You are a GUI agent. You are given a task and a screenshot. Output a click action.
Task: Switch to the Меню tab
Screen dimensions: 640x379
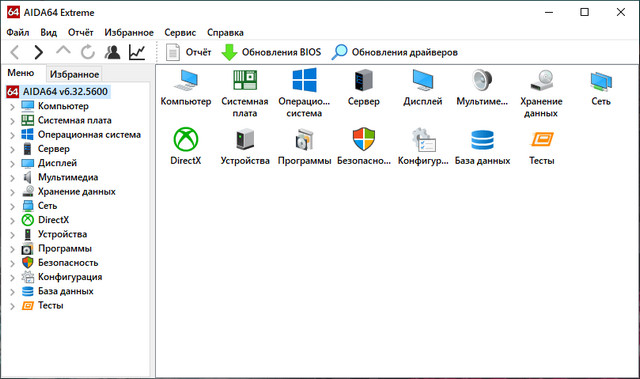pyautogui.click(x=21, y=73)
